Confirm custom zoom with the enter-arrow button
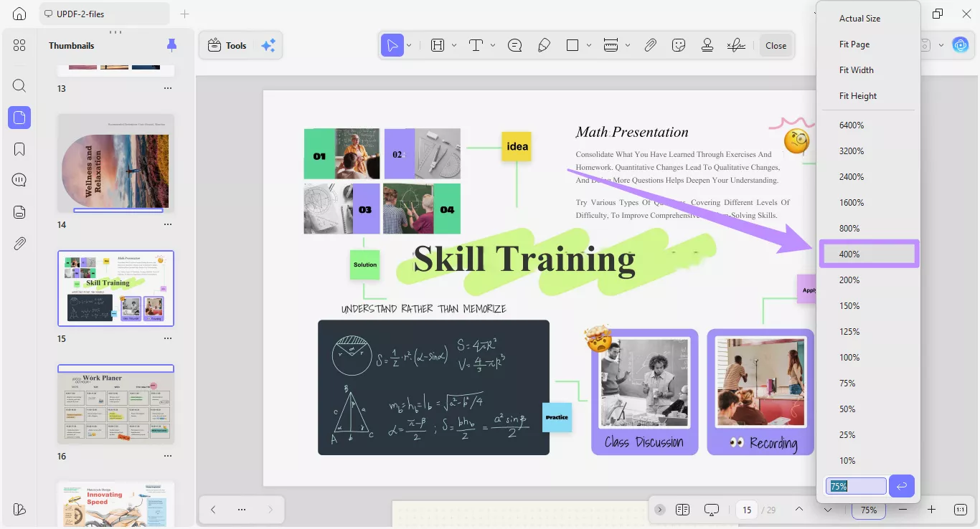 point(902,486)
